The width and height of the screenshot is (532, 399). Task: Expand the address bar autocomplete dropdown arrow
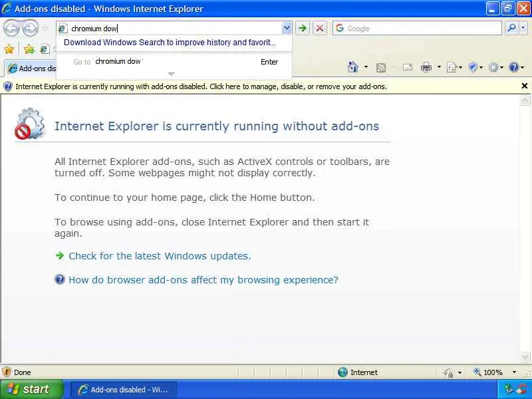(x=287, y=28)
